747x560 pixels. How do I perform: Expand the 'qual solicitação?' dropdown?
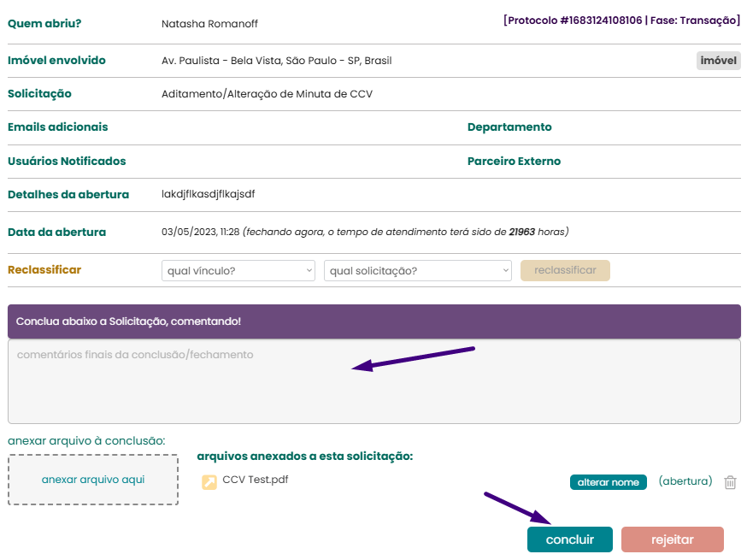[417, 271]
